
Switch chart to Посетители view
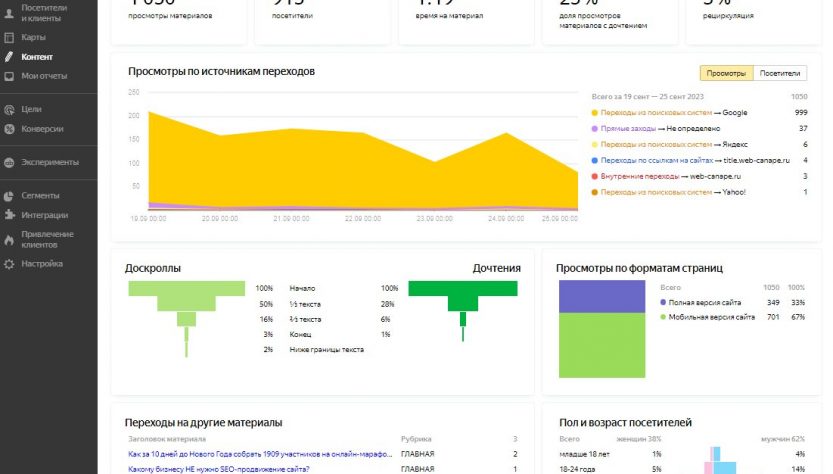[x=780, y=73]
